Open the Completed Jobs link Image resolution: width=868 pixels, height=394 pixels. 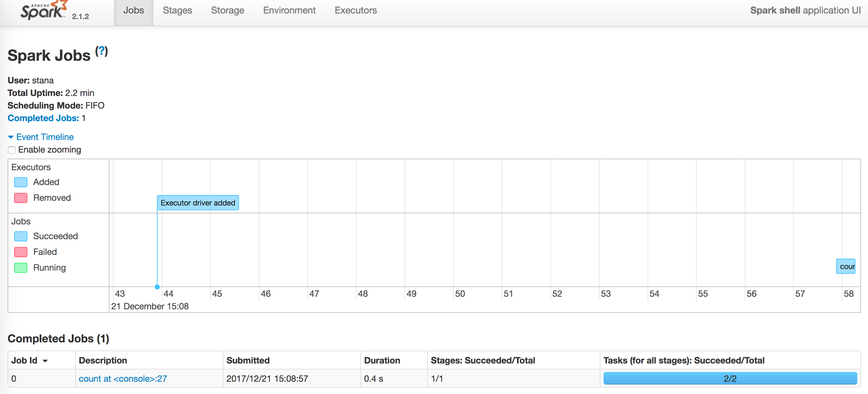[43, 118]
